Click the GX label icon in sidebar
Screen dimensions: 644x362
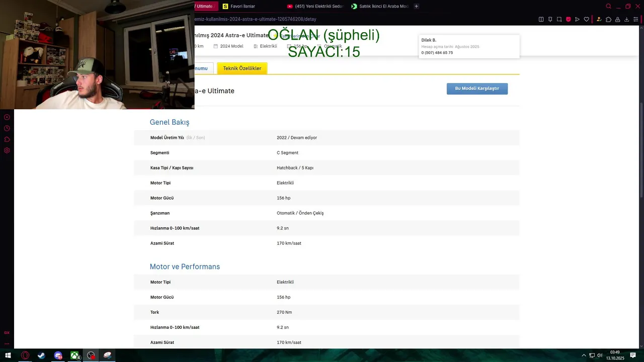pyautogui.click(x=7, y=332)
